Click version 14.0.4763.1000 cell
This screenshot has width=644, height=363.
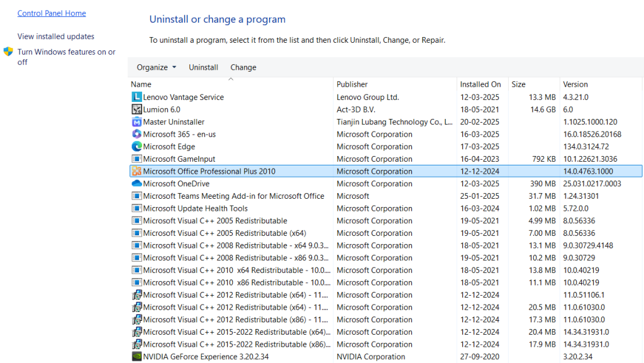click(588, 171)
